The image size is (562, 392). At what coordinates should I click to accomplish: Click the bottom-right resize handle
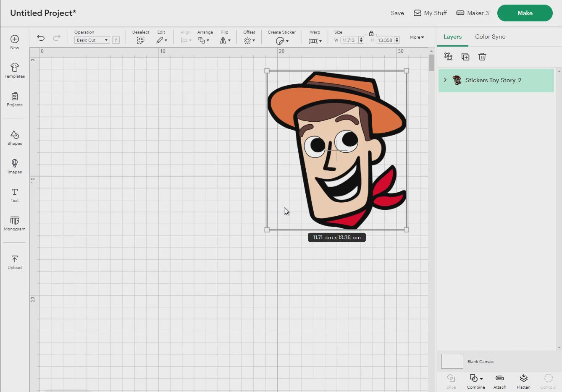pyautogui.click(x=406, y=230)
